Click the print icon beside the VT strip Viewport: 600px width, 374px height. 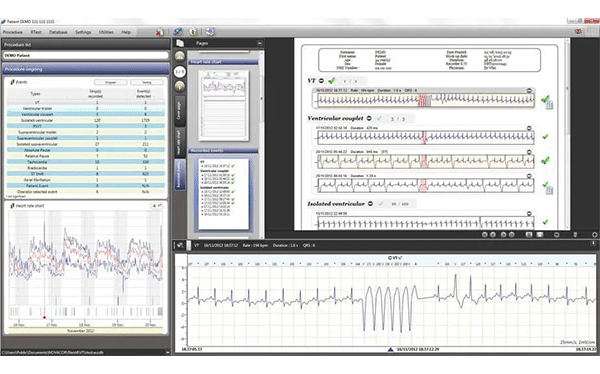coord(549,105)
